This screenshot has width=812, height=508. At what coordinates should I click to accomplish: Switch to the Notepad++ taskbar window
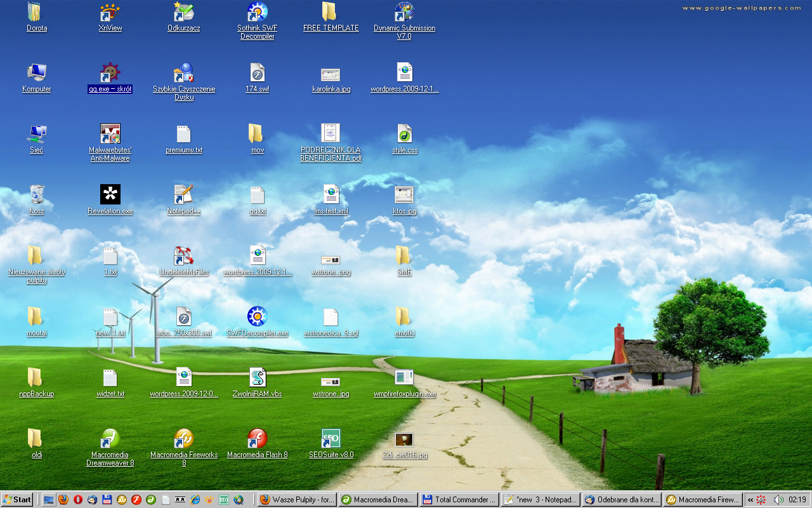click(x=540, y=500)
